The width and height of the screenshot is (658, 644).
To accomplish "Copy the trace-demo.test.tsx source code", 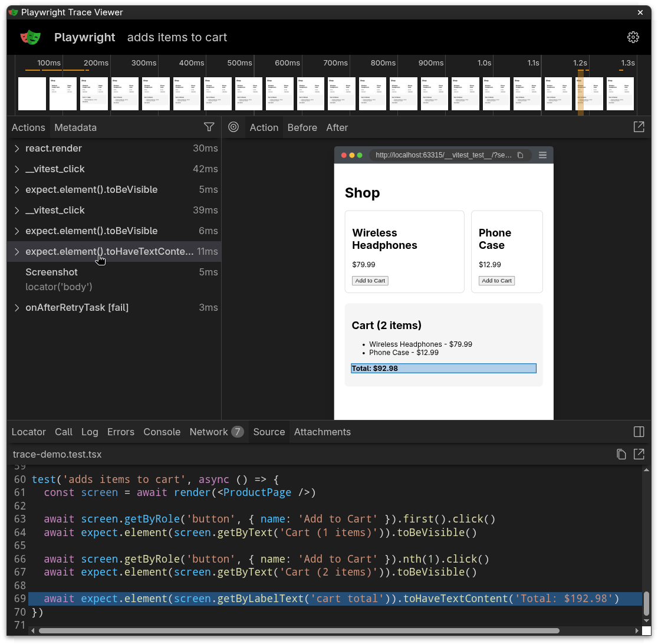I will (x=621, y=454).
